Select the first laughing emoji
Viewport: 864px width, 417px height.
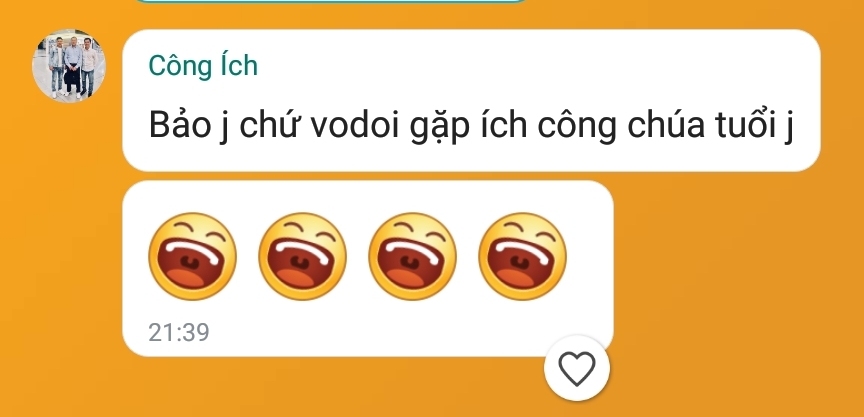click(x=192, y=256)
